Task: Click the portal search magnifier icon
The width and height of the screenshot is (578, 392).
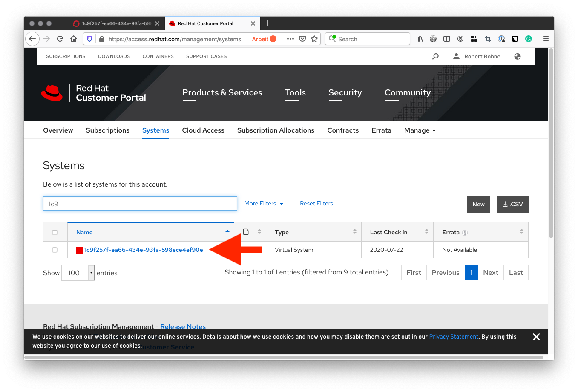Action: click(435, 56)
